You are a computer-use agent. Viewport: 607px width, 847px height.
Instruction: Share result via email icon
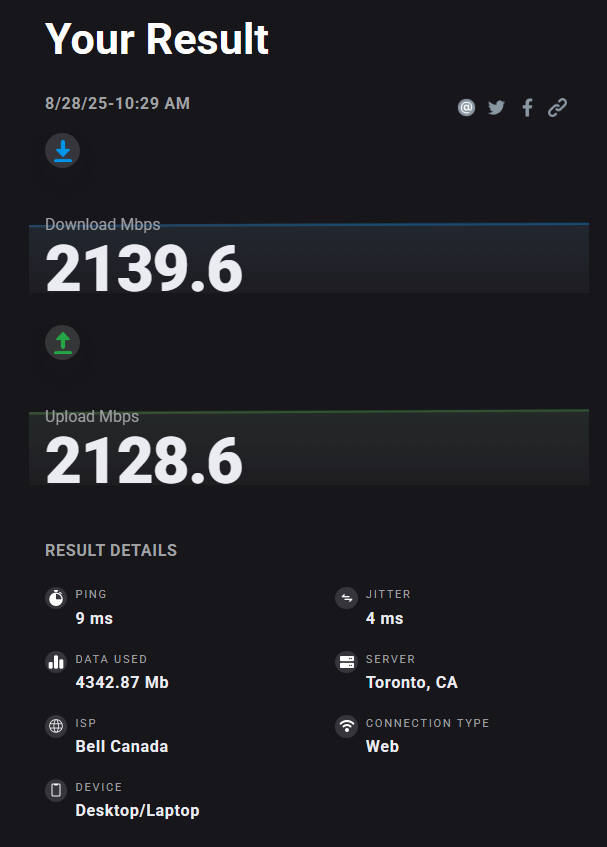pyautogui.click(x=466, y=108)
